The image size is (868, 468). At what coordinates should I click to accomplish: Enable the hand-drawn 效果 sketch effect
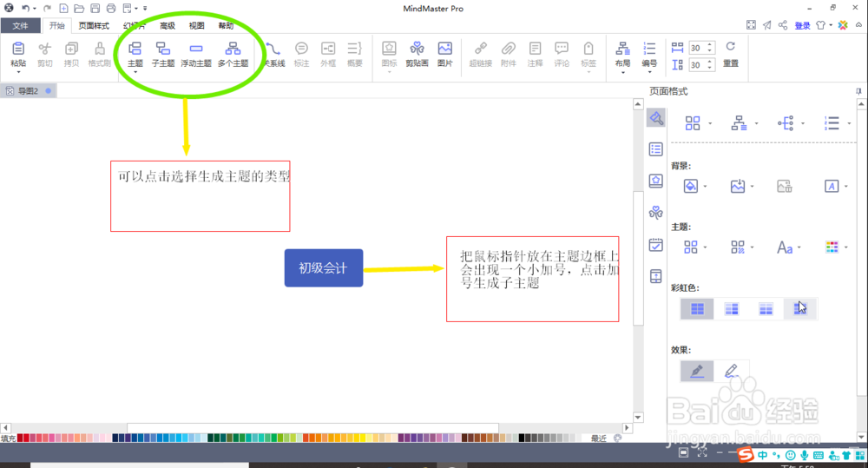[731, 371]
